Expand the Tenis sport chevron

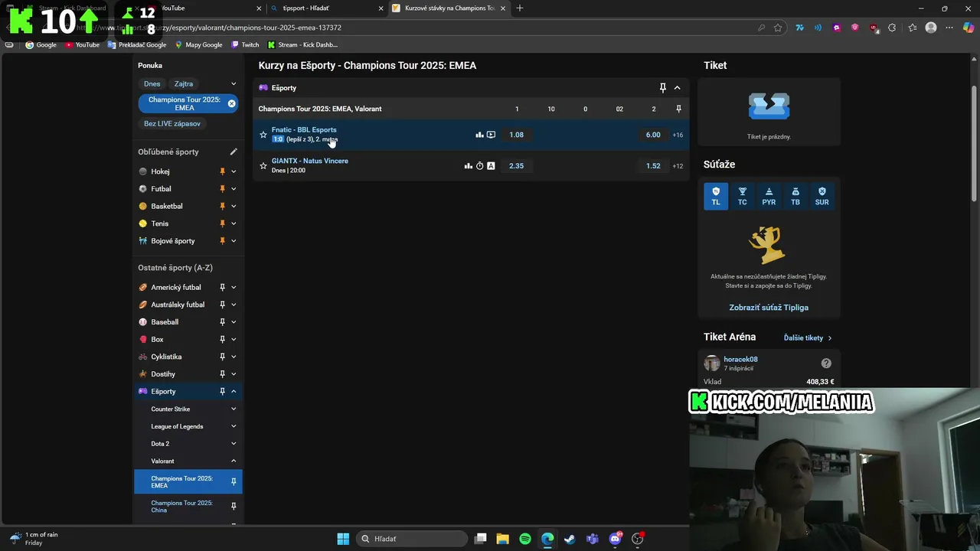tap(234, 223)
